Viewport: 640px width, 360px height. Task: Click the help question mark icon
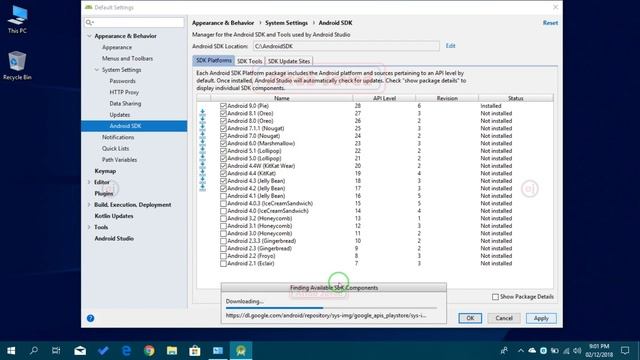[x=91, y=318]
